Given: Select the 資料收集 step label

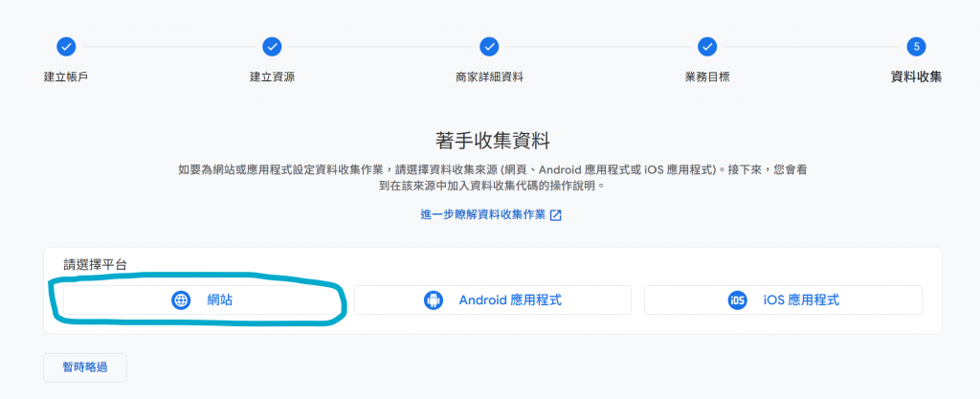Looking at the screenshot, I should tap(916, 78).
